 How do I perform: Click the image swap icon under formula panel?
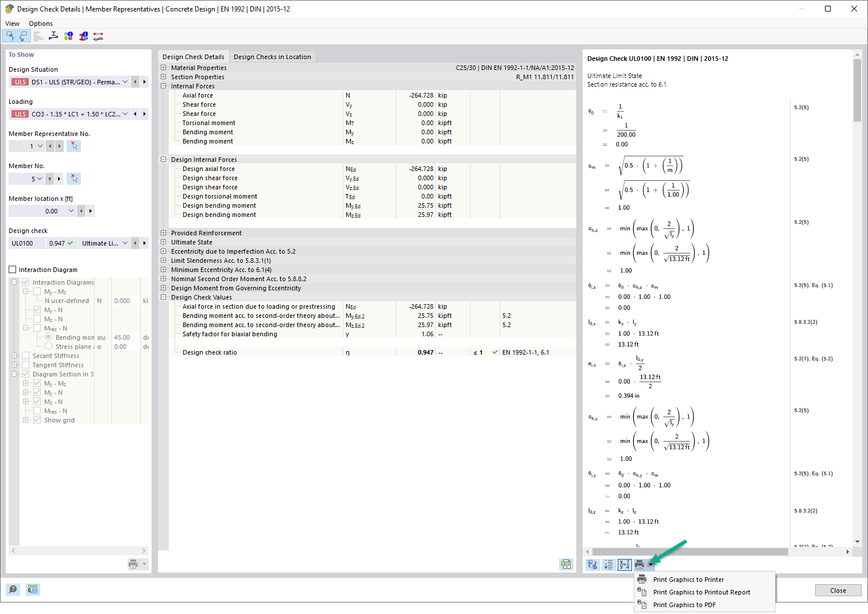(592, 565)
